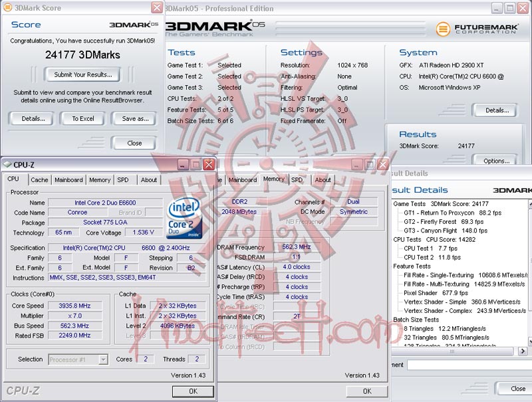Image resolution: width=532 pixels, height=402 pixels.
Task: Click Futuremark Corporation logo icon
Action: (x=443, y=29)
